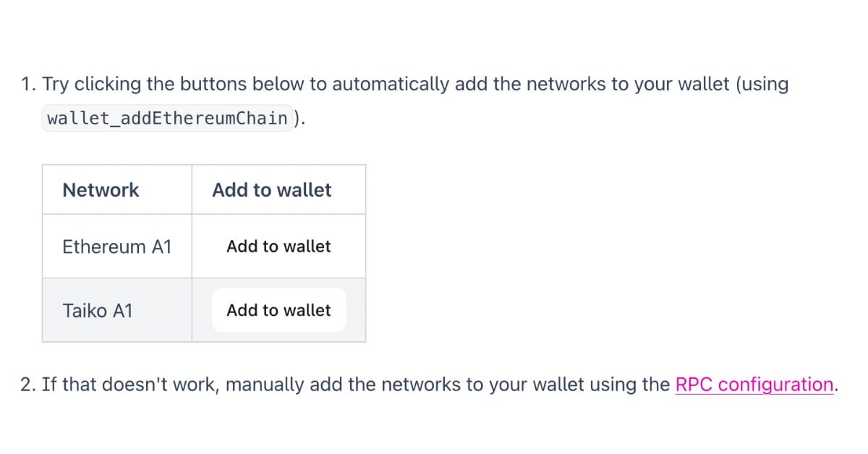868x454 pixels.
Task: Click the list number "2."
Action: 30,384
